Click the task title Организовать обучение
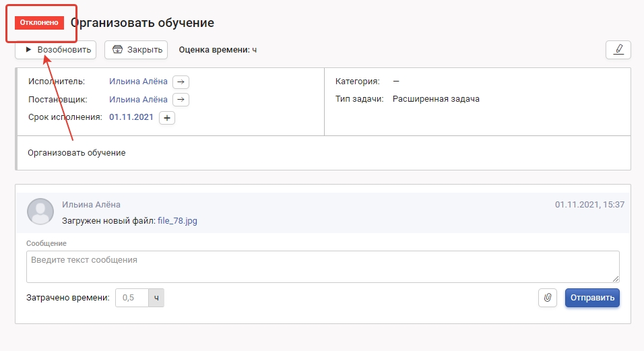Image resolution: width=644 pixels, height=351 pixels. point(142,23)
